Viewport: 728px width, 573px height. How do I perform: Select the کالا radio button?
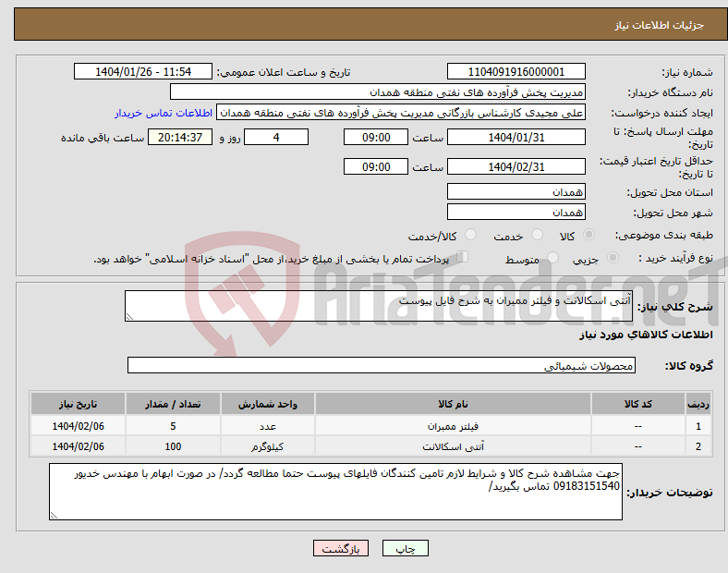[588, 235]
